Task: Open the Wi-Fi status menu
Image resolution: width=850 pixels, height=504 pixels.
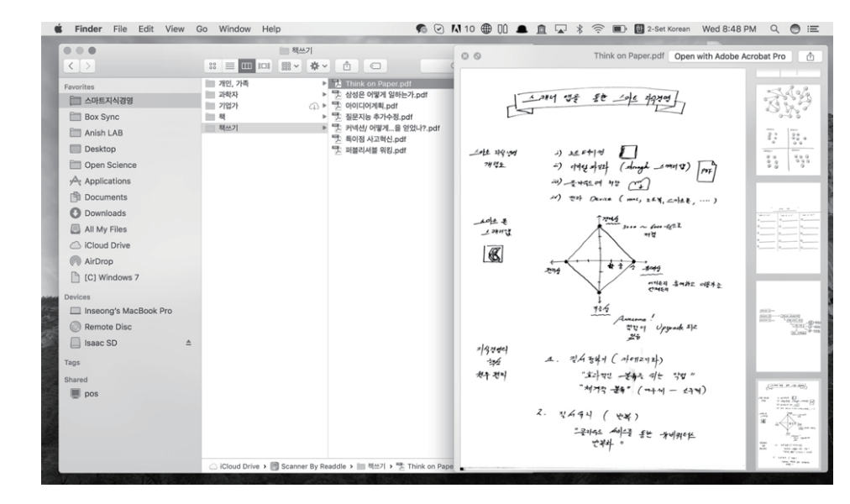Action: click(x=598, y=29)
